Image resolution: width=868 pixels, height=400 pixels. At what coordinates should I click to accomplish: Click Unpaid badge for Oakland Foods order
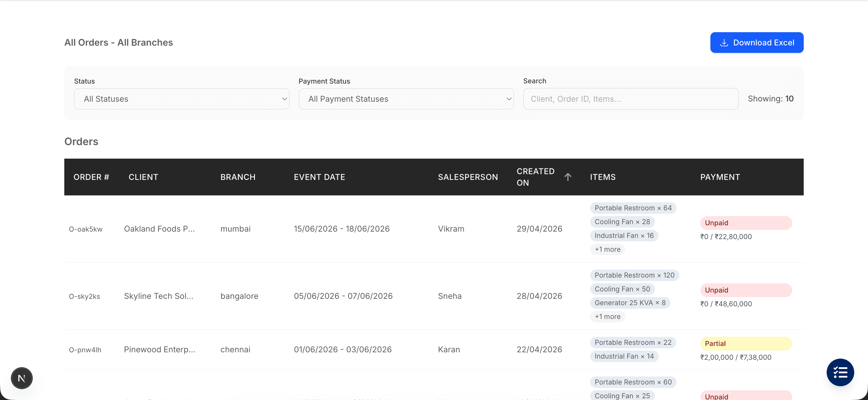coord(746,223)
